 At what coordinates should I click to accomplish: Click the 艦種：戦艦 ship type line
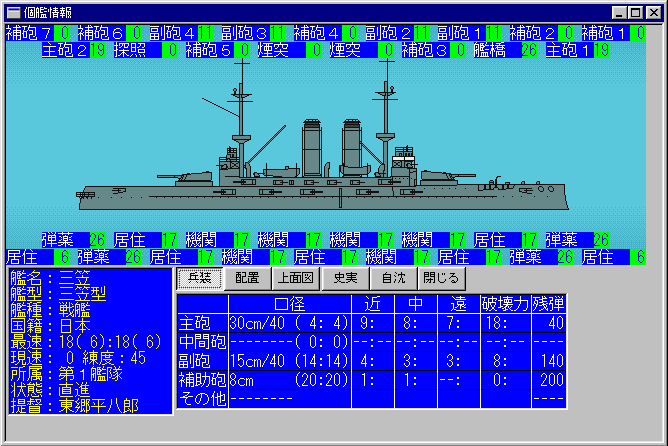tap(51, 310)
